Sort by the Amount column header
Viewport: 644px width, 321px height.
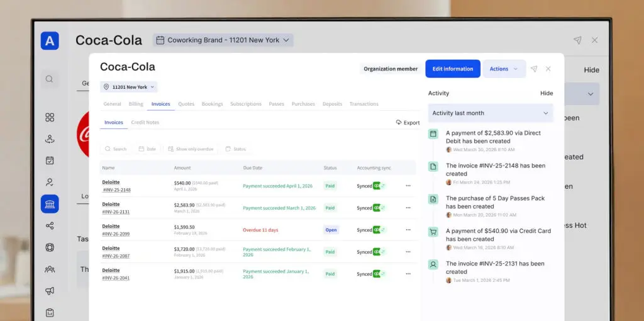point(182,167)
